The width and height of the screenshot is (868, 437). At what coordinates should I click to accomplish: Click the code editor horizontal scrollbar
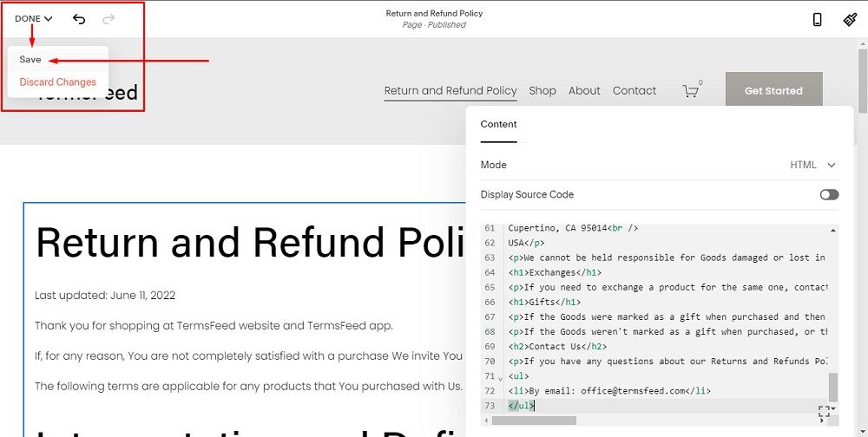pos(534,421)
